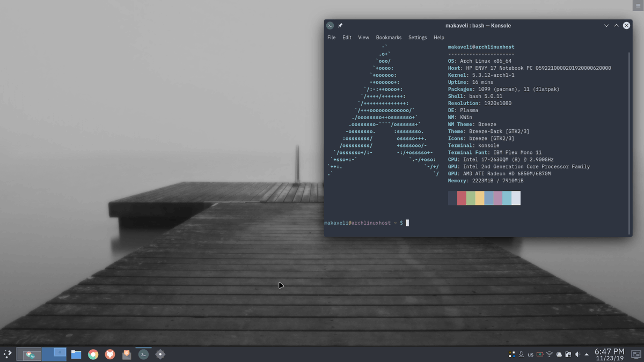Click the 'OS: Arch Linux x86_64' line
The height and width of the screenshot is (362, 644).
(x=480, y=61)
